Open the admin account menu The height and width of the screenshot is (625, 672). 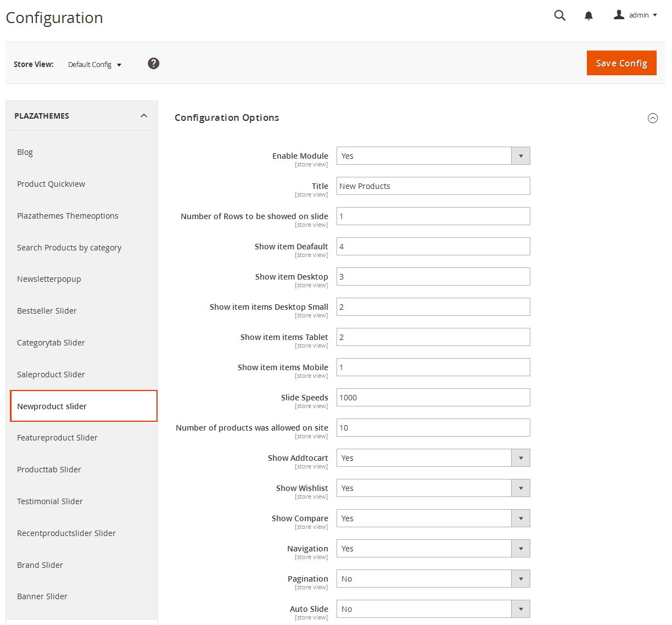[x=635, y=15]
